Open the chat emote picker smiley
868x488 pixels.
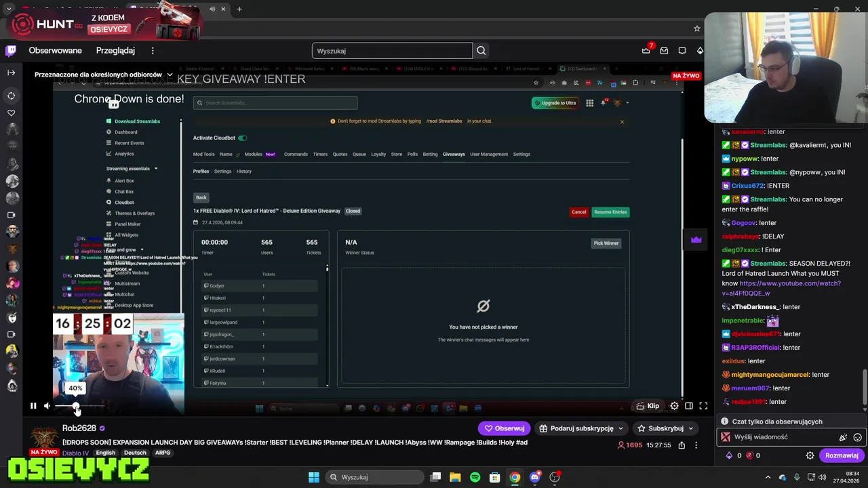857,437
